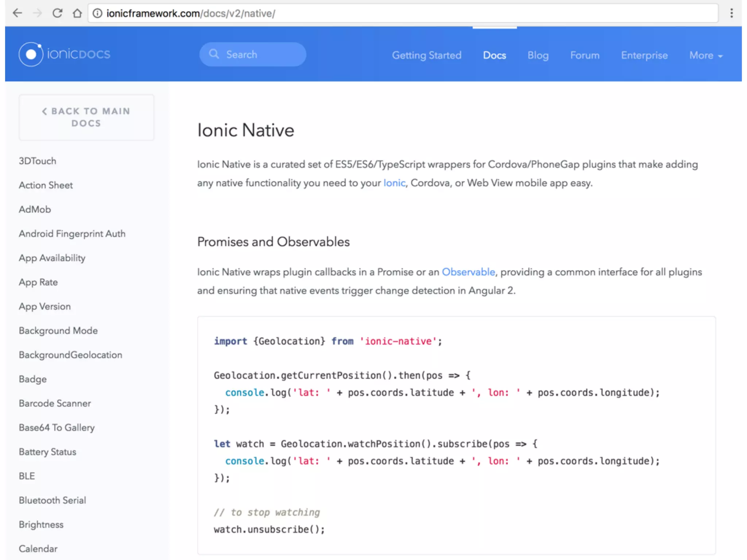
Task: Click the browser home icon
Action: [x=77, y=13]
